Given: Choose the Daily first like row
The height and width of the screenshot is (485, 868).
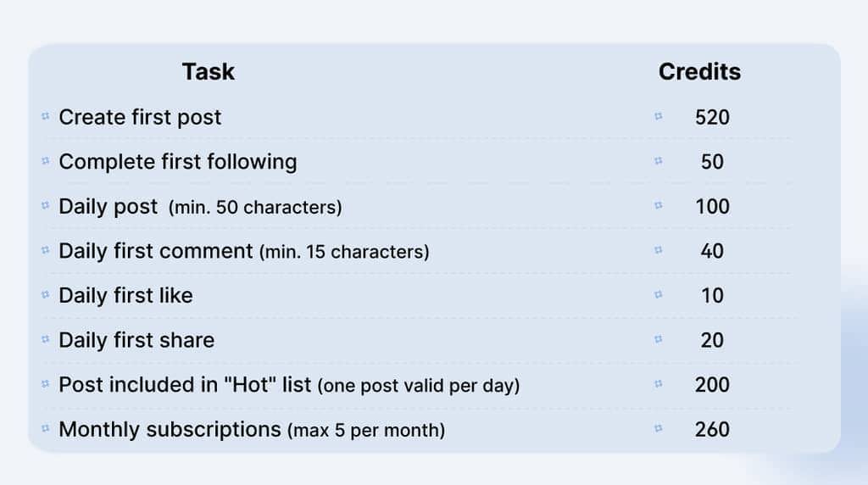Looking at the screenshot, I should [x=125, y=295].
